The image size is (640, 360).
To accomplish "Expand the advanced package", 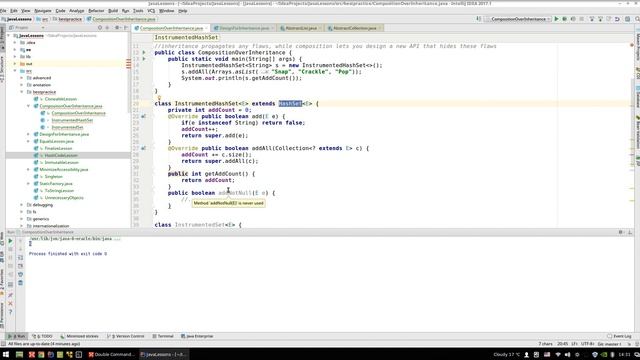I will tap(22, 78).
